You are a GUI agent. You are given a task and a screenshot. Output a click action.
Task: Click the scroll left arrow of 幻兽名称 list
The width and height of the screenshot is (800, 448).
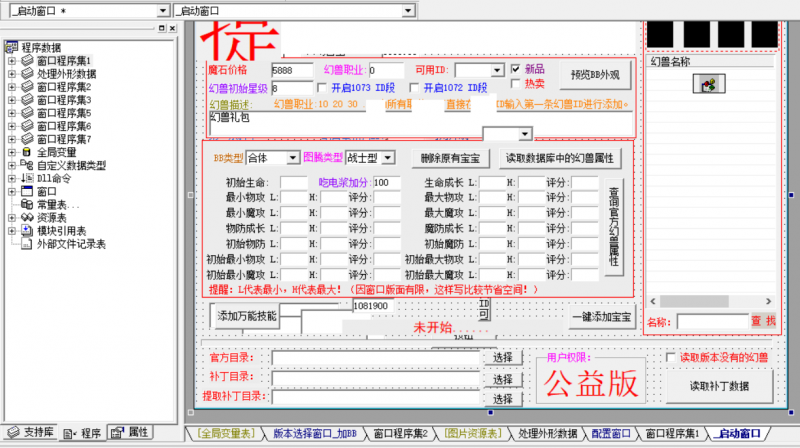653,302
